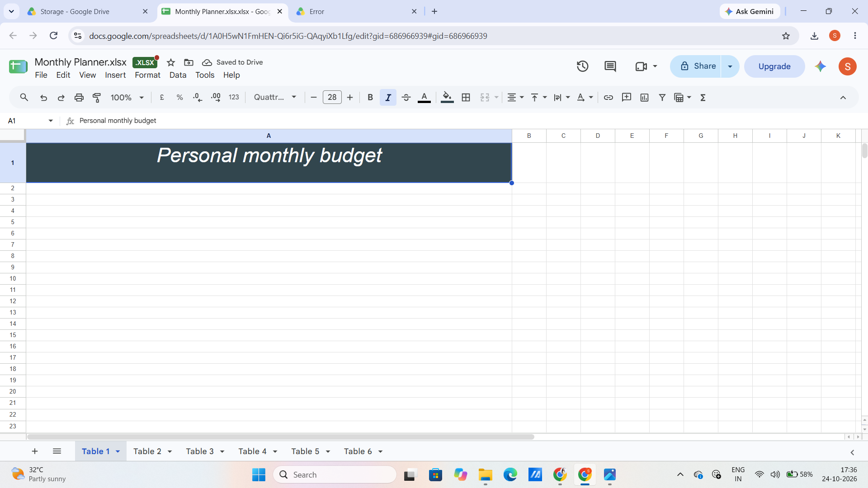This screenshot has height=488, width=868.
Task: Open text wrapping options
Action: tap(561, 97)
